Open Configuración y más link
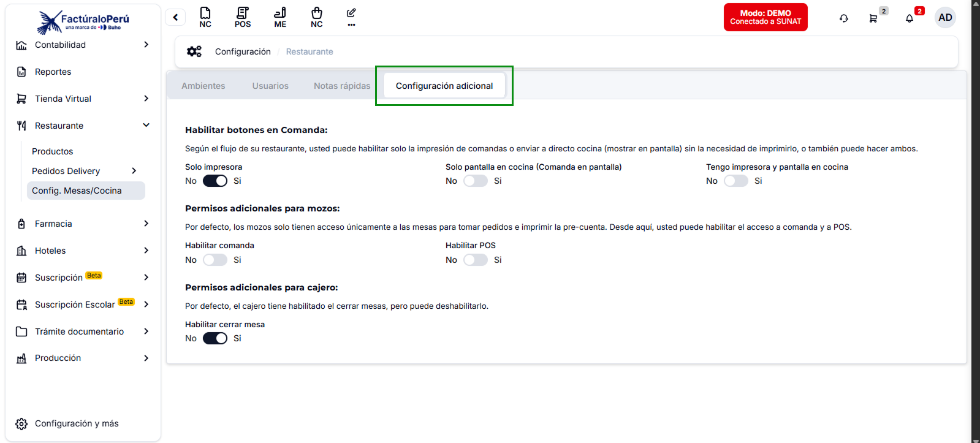Image resolution: width=980 pixels, height=443 pixels. point(77,423)
